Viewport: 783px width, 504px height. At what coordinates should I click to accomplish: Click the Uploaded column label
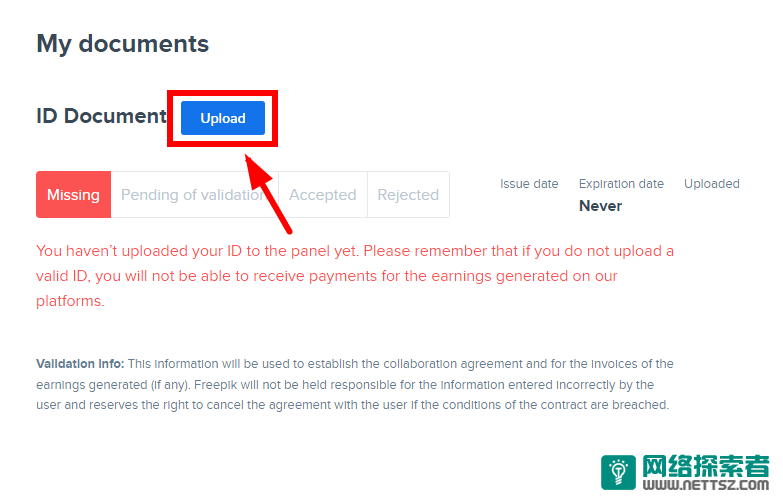click(711, 184)
